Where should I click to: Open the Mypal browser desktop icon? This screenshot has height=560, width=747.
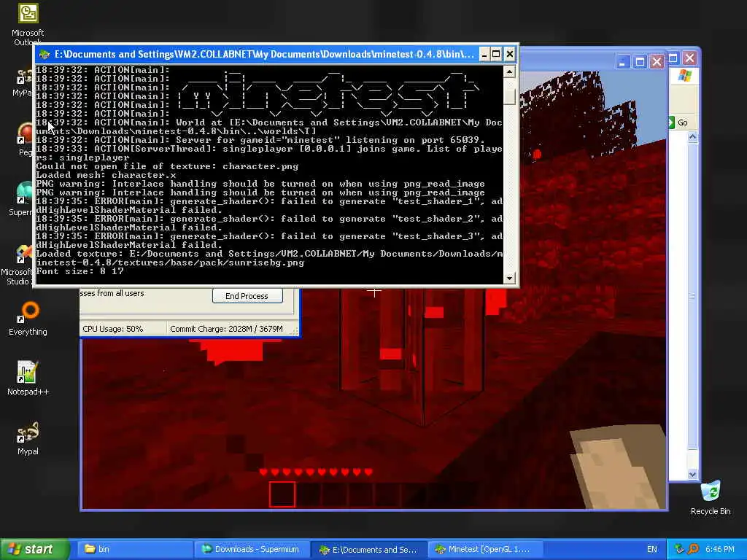point(27,432)
